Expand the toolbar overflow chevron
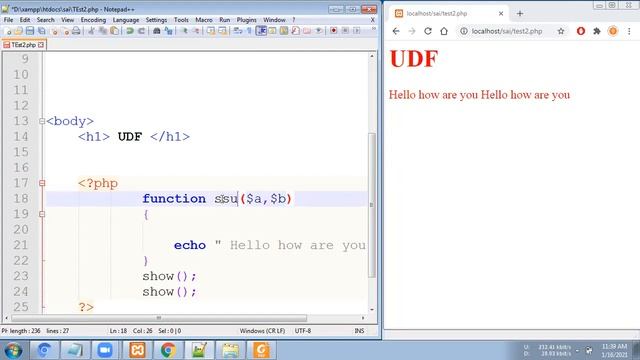Image resolution: width=640 pixels, height=360 pixels. pos(373,29)
